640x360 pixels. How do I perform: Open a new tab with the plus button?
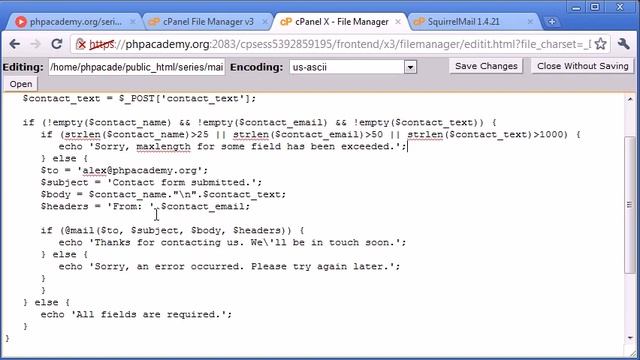[x=552, y=22]
